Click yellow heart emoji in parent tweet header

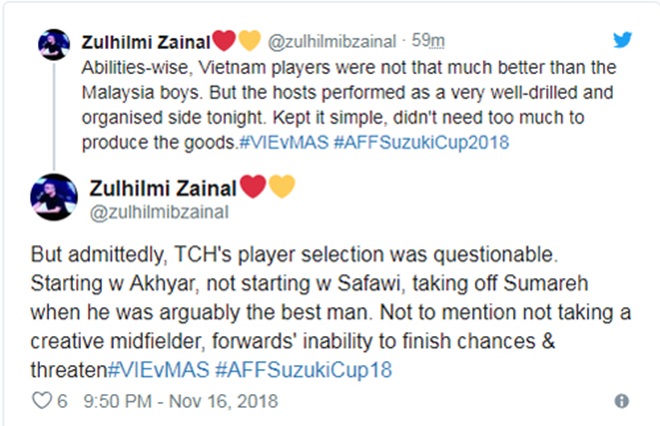pos(249,41)
